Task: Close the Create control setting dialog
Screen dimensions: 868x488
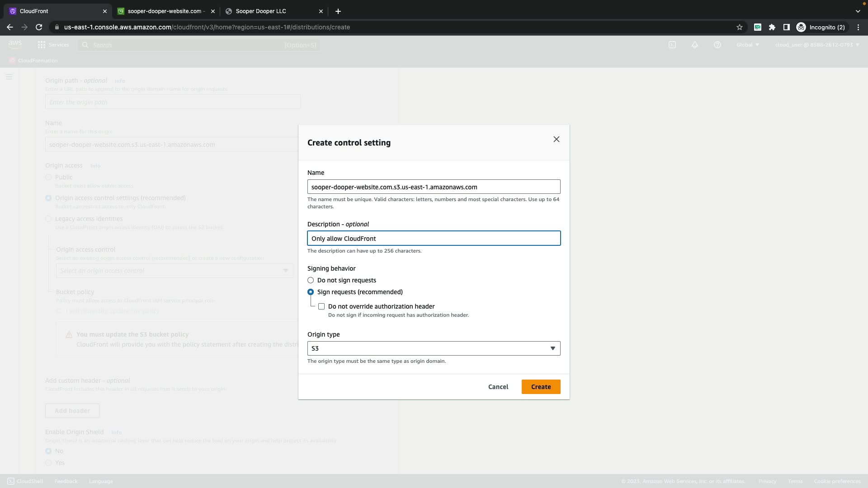Action: (x=557, y=139)
